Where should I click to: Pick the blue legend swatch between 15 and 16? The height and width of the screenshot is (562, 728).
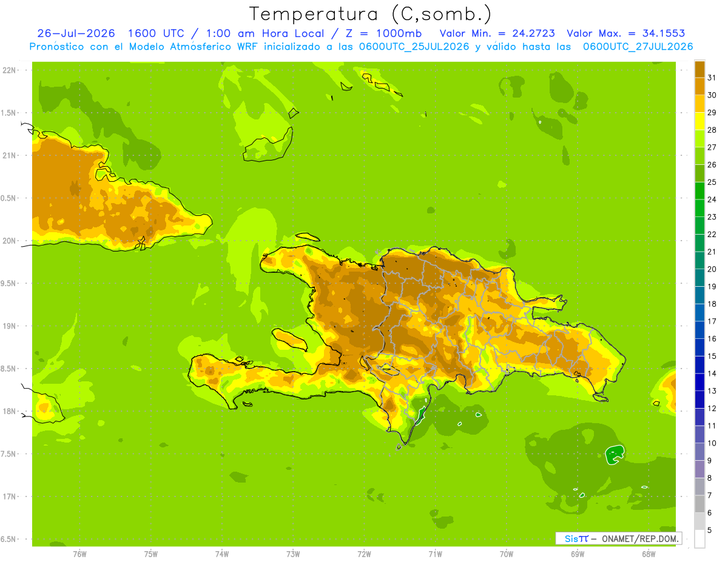pyautogui.click(x=699, y=347)
